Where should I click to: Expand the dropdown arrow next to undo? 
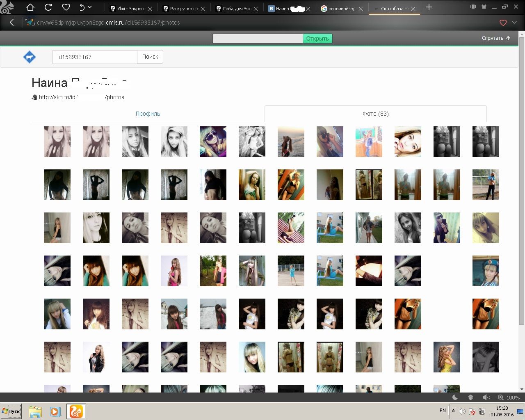click(x=90, y=7)
